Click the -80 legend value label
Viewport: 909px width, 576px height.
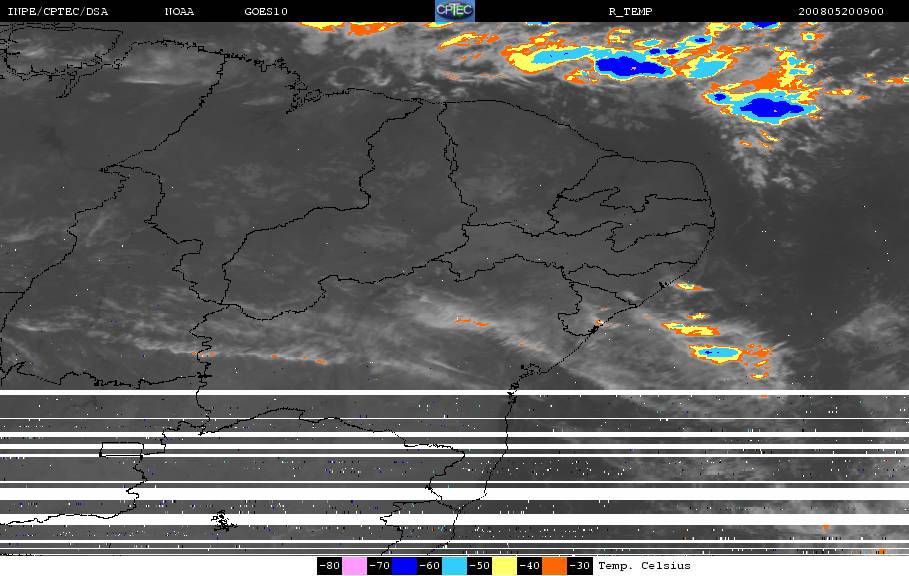[329, 566]
